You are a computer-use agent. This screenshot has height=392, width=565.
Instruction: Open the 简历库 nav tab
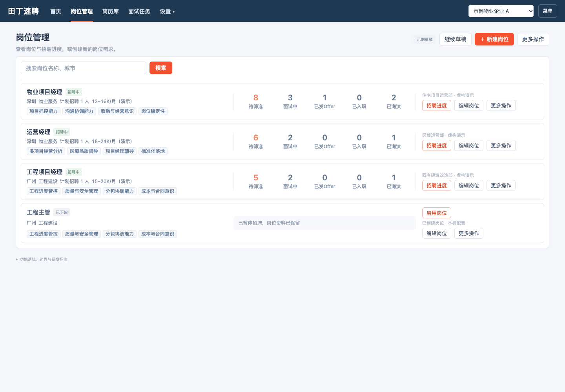[110, 11]
